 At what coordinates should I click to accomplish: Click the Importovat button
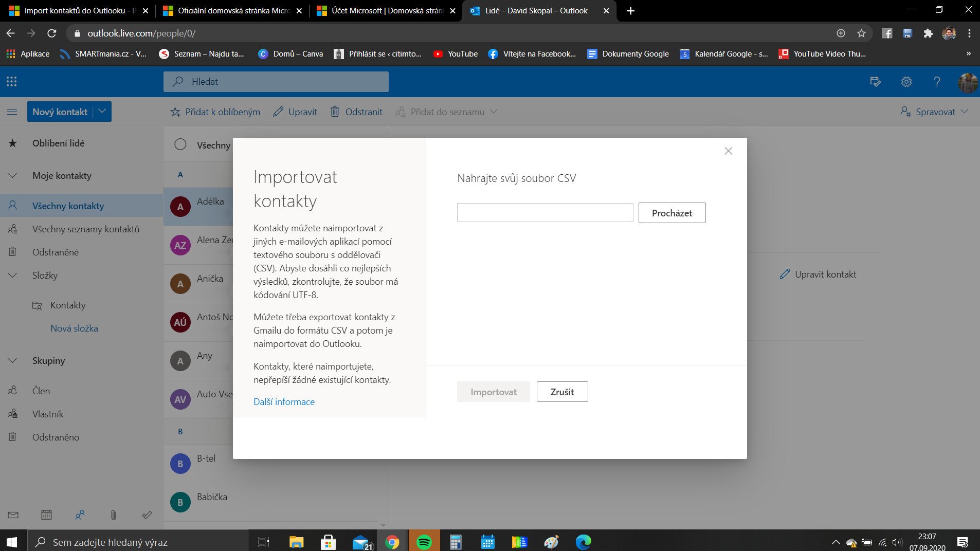coord(493,392)
